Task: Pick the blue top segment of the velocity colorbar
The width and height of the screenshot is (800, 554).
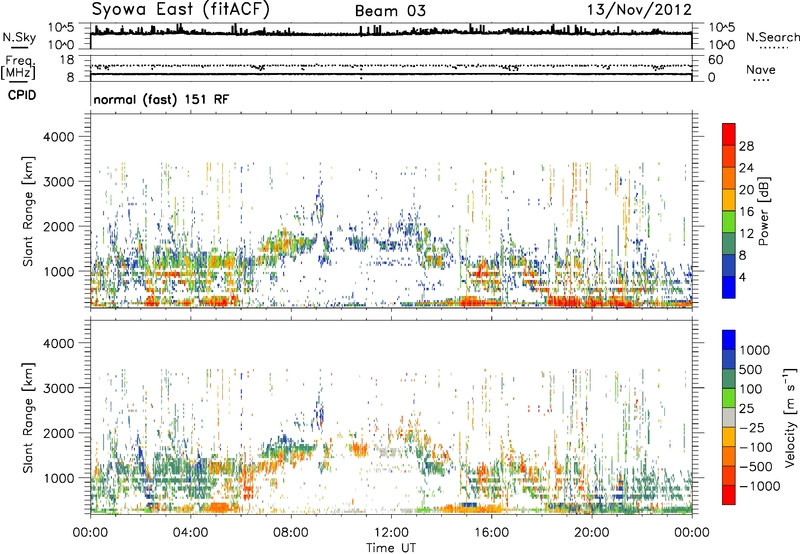Action: [729, 340]
